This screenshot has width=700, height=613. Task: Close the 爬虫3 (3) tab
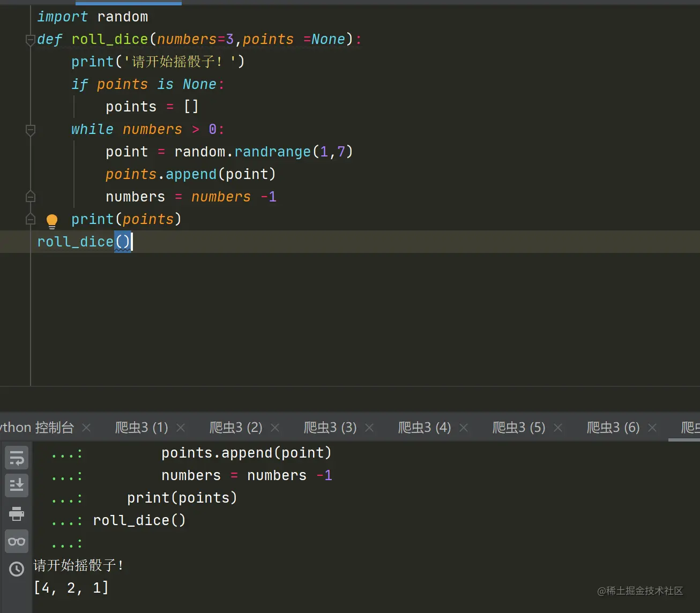(x=369, y=428)
